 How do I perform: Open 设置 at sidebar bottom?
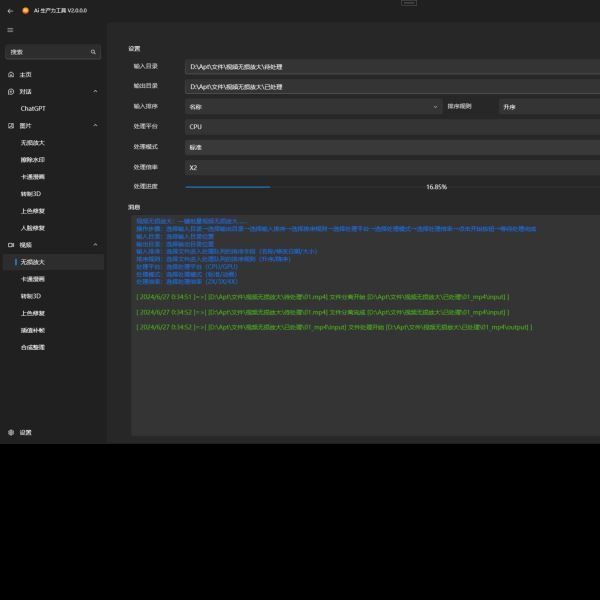53,432
